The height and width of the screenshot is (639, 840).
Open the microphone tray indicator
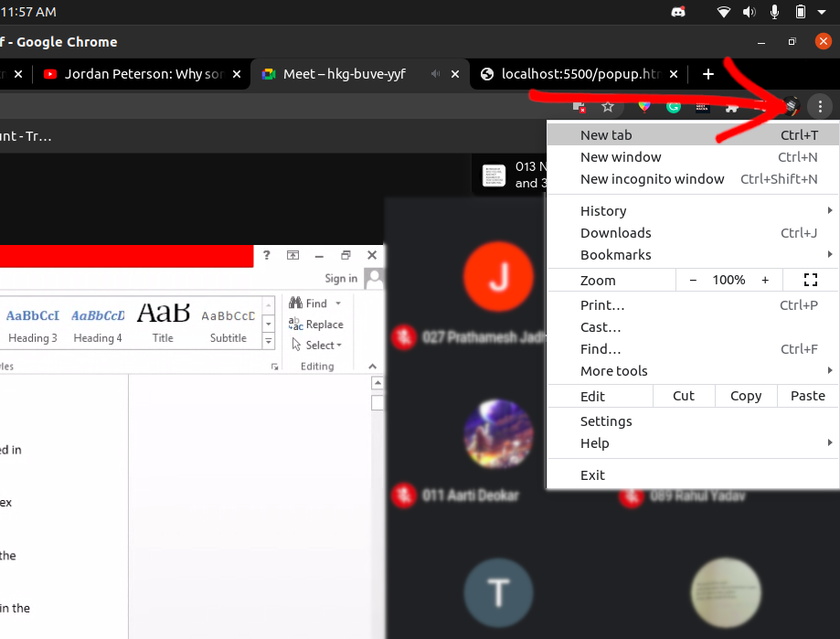[774, 12]
